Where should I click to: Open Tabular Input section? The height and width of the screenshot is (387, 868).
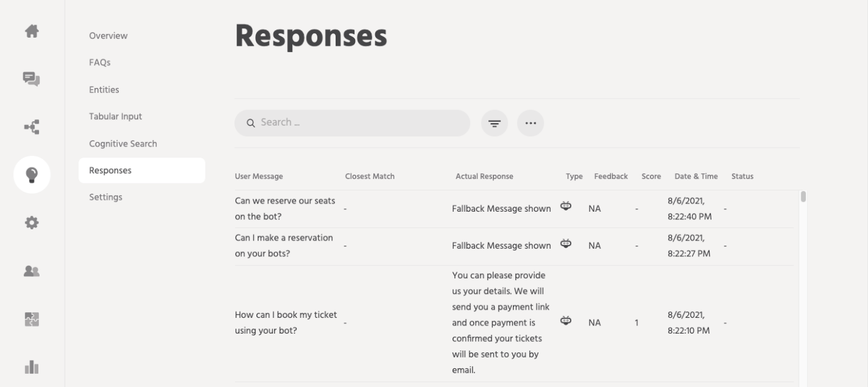click(x=116, y=117)
